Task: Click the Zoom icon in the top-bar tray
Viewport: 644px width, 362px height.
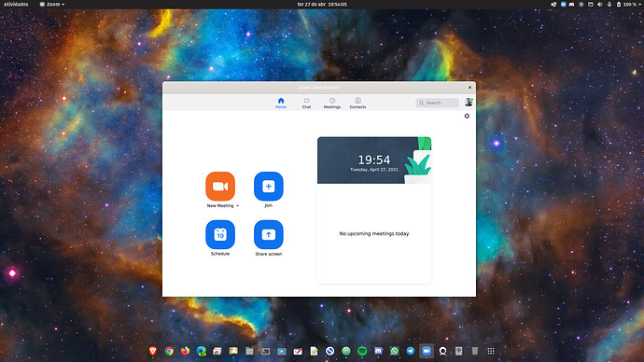Action: [x=563, y=4]
